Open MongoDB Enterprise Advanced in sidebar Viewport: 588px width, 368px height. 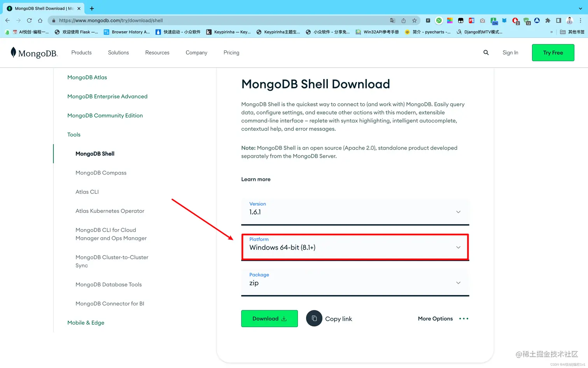point(107,96)
